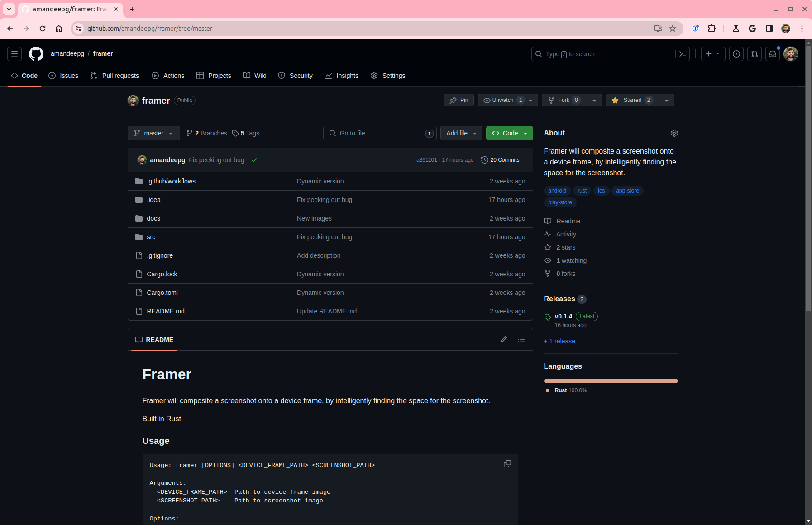Open the Create new plus dropdown
Viewport: 812px width, 525px height.
[713, 54]
